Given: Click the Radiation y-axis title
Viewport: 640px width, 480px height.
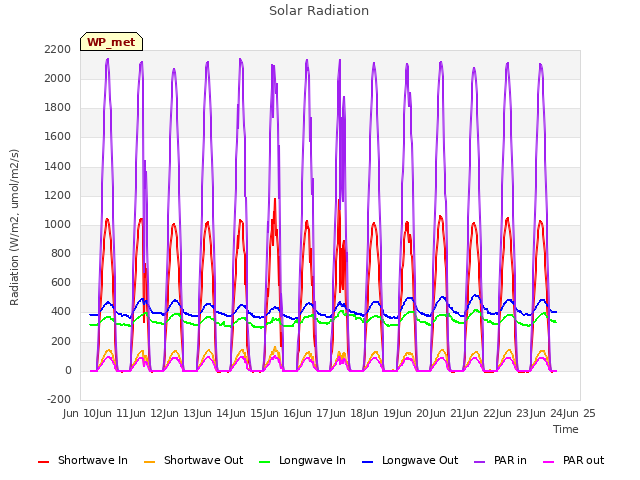Looking at the screenshot, I should click(x=14, y=227).
